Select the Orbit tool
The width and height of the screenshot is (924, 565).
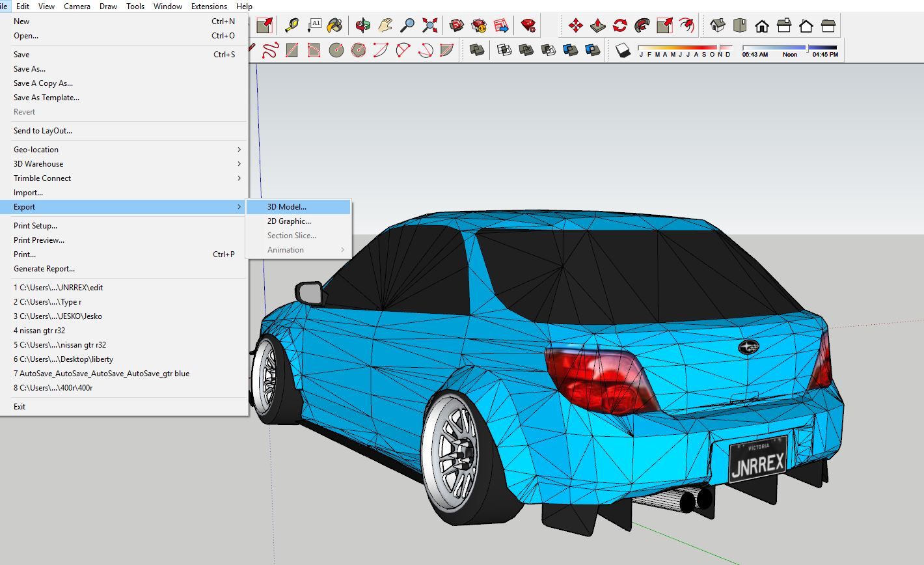[x=364, y=26]
